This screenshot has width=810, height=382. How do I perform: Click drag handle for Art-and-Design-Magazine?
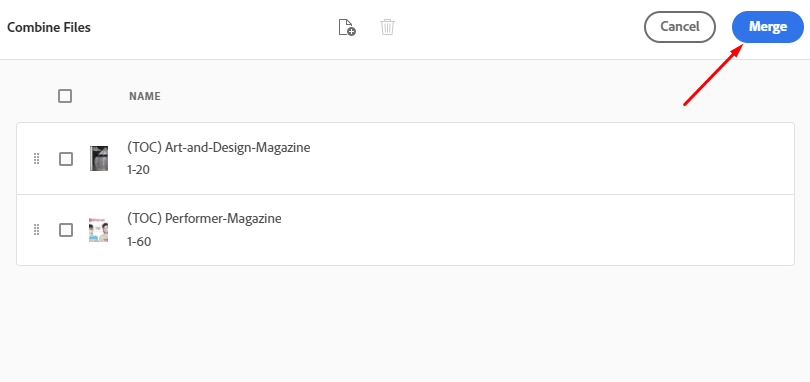[x=37, y=159]
